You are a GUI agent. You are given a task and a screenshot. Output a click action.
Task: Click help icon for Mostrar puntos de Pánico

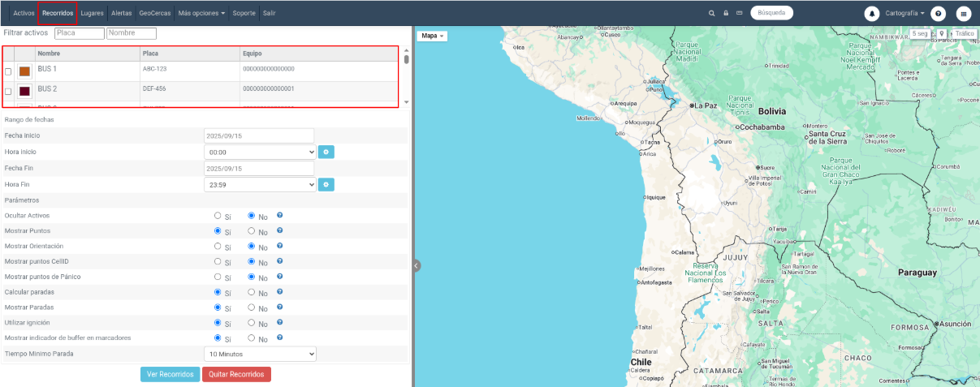tap(279, 277)
